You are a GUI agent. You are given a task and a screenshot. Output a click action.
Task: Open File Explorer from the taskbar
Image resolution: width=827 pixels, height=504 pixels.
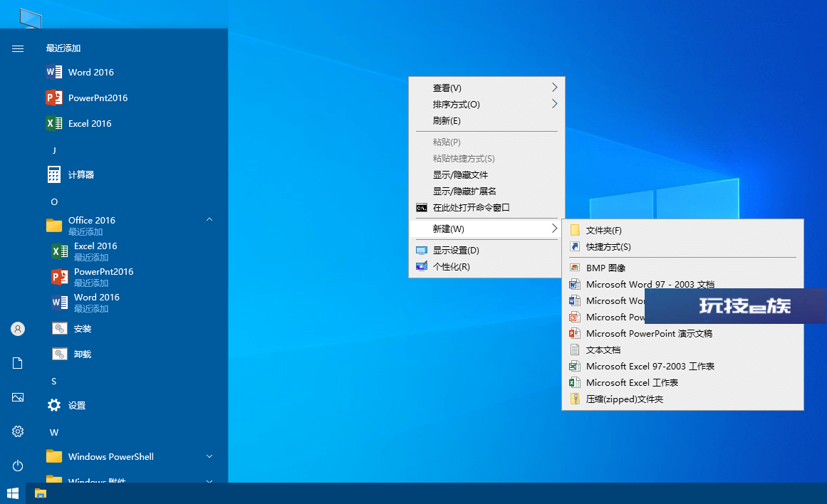[41, 493]
